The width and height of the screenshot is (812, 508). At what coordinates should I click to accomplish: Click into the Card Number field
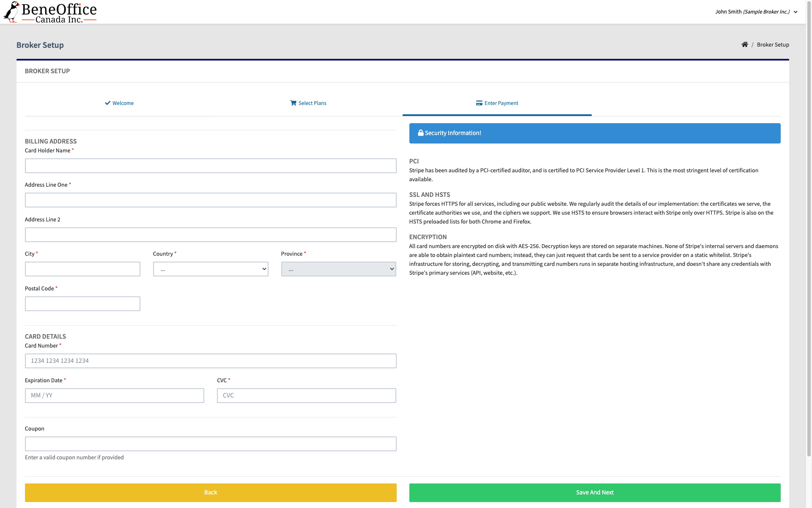[210, 361]
